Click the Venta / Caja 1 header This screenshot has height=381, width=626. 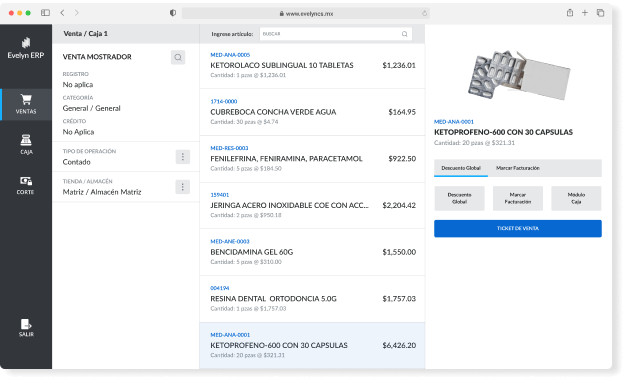(x=85, y=34)
